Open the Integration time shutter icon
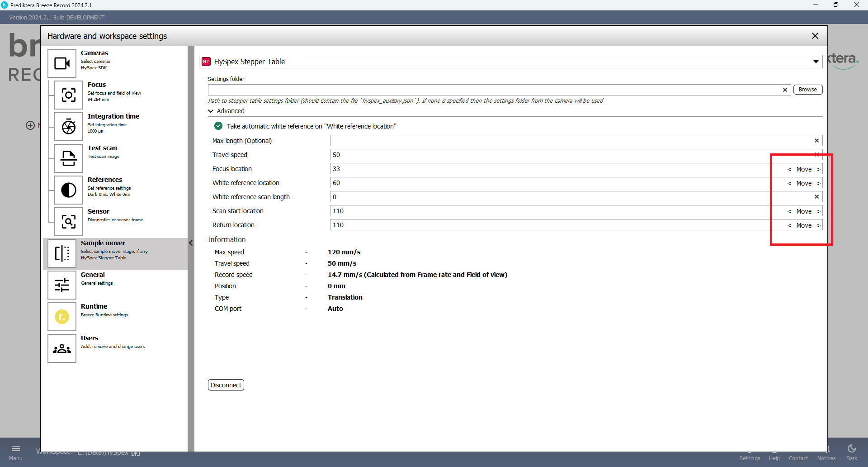The width and height of the screenshot is (868, 467). (x=69, y=127)
